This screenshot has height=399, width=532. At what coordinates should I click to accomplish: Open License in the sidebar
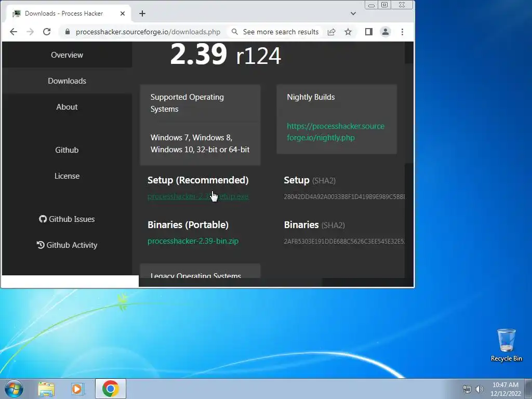click(x=67, y=176)
